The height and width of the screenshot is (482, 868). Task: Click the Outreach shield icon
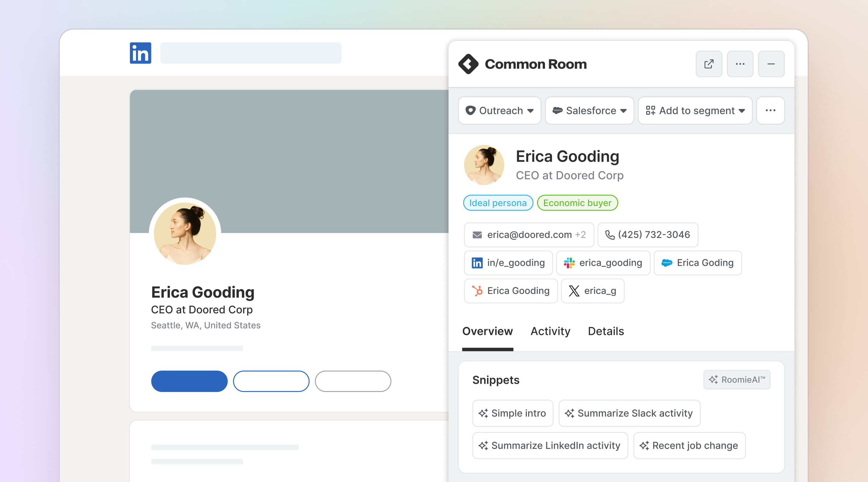(471, 111)
